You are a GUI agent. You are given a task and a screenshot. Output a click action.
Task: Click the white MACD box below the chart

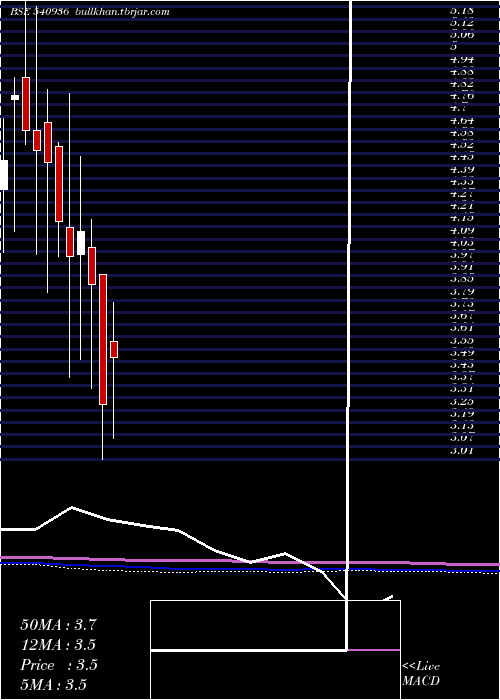pos(275,650)
